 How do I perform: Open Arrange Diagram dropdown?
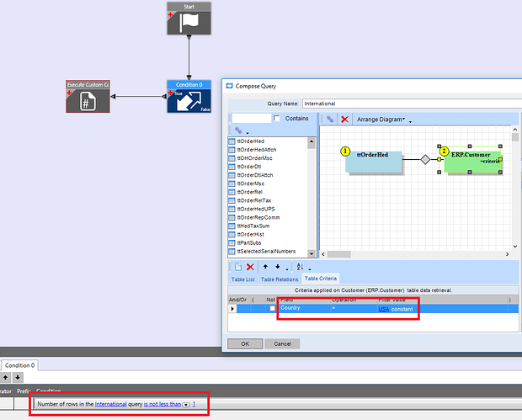coord(381,120)
